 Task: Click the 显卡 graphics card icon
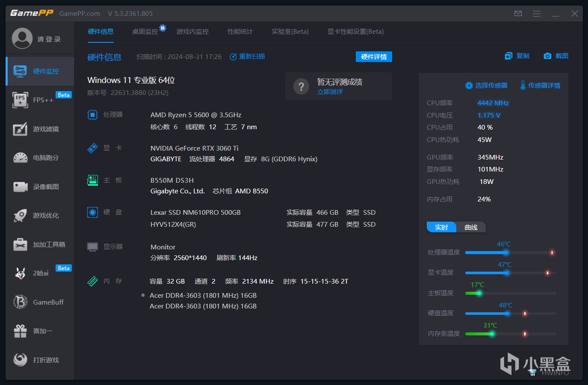pyautogui.click(x=92, y=148)
